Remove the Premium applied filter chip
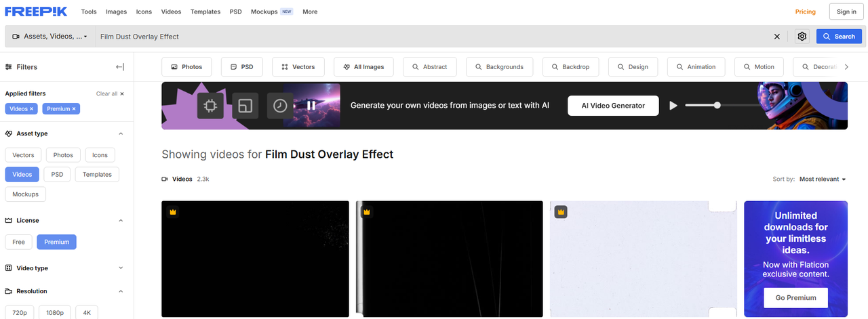This screenshot has width=868, height=319. [x=74, y=108]
